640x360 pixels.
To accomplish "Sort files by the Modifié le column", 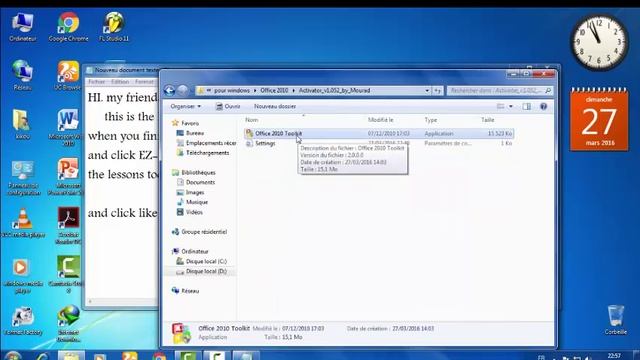I will 380,120.
